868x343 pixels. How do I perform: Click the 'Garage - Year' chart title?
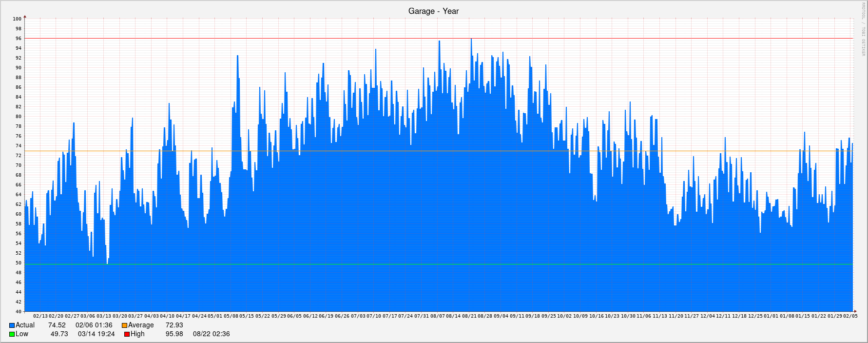433,11
